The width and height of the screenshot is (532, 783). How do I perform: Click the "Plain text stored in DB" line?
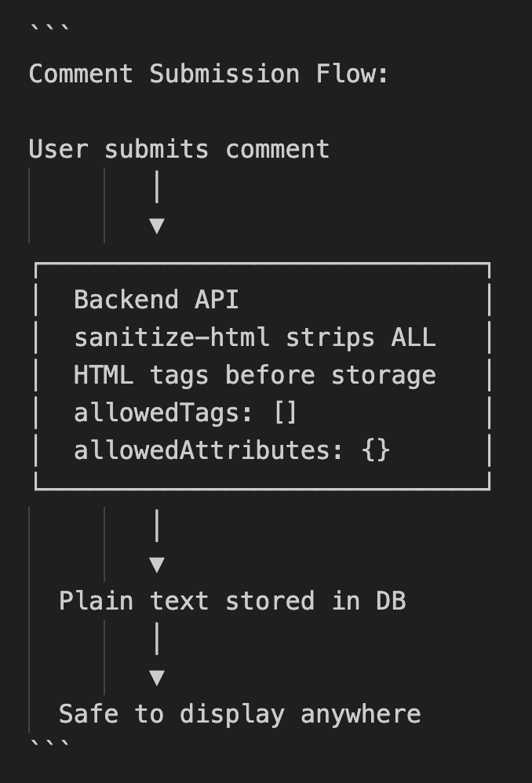pos(232,601)
